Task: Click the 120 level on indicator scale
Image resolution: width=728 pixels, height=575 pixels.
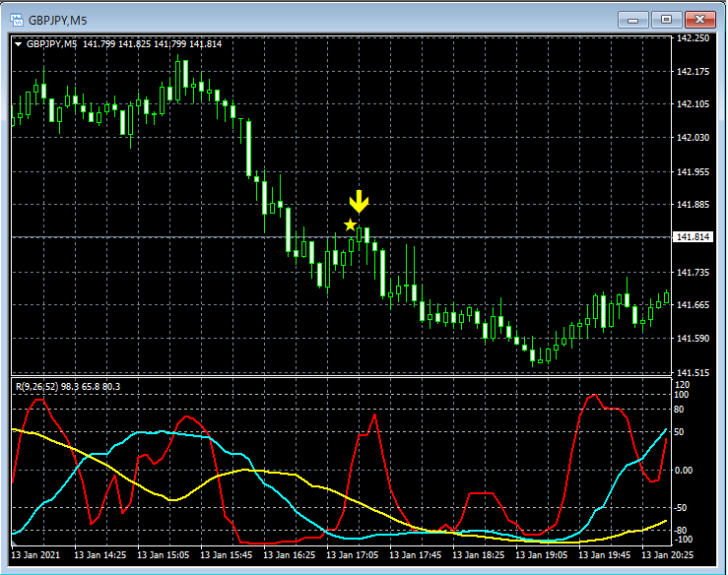Action: tap(682, 383)
